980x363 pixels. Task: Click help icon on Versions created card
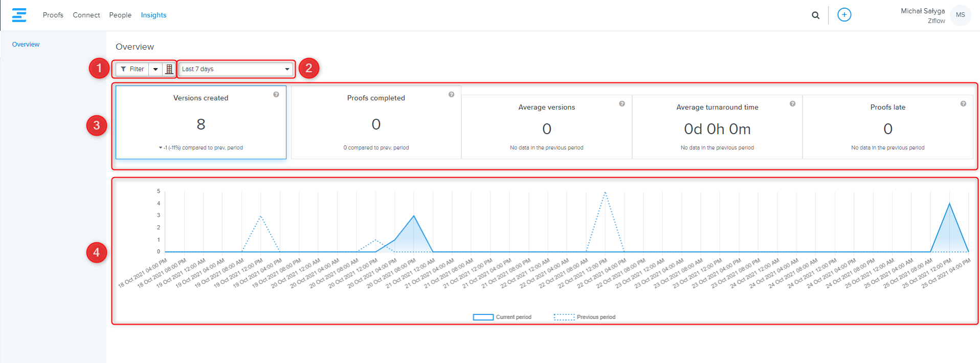[x=276, y=95]
